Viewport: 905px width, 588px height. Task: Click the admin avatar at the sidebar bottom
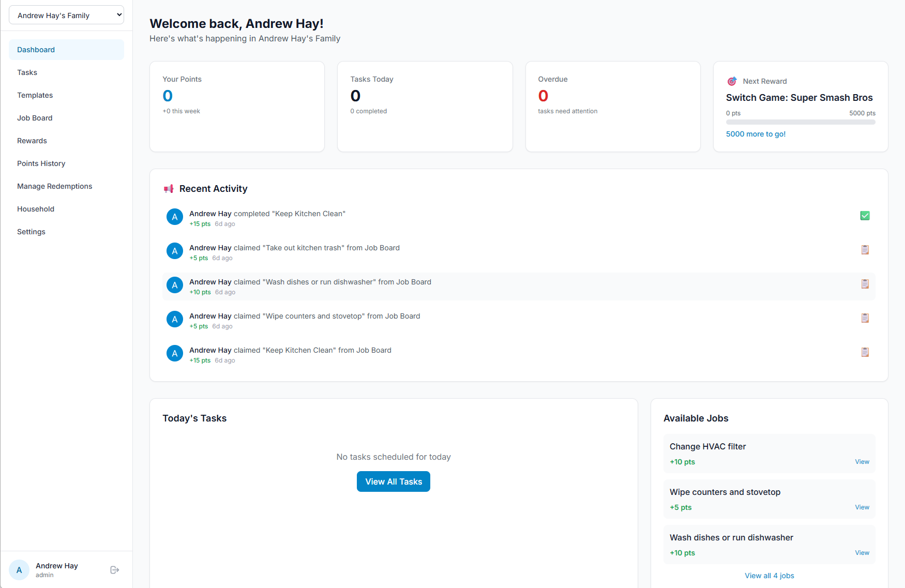click(x=19, y=569)
